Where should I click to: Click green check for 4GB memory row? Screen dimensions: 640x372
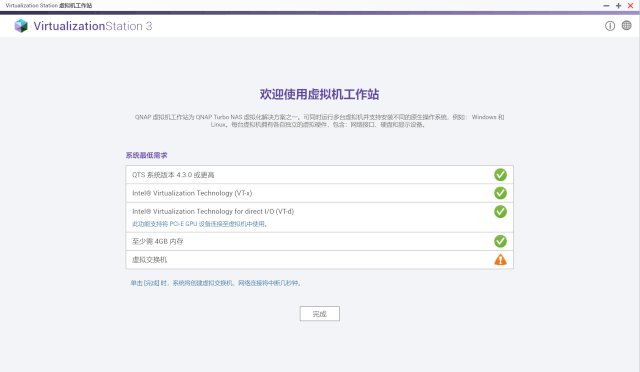500,241
